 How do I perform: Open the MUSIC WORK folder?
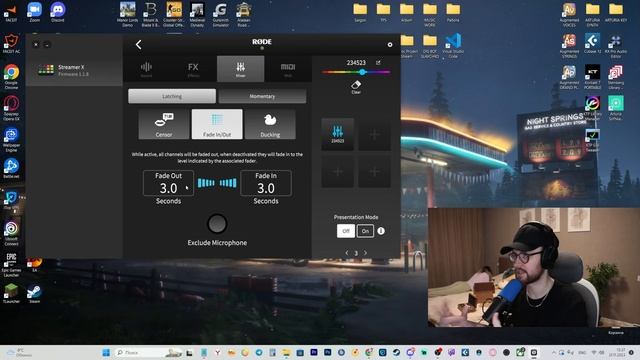[x=430, y=14]
